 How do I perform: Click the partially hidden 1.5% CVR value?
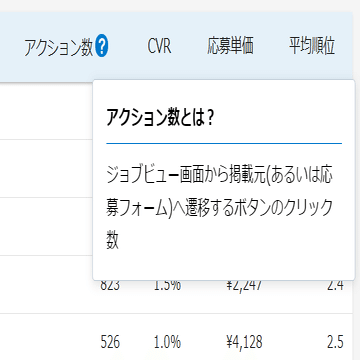point(167,286)
